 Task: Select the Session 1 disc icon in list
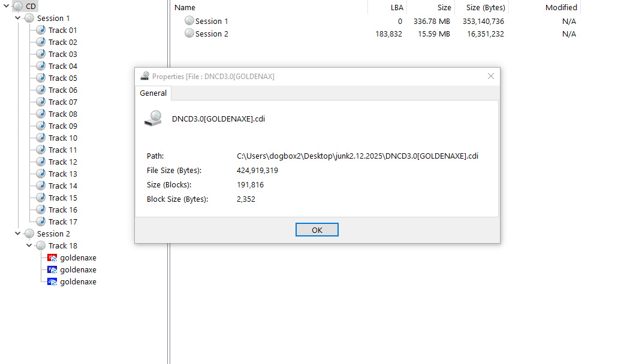point(189,20)
